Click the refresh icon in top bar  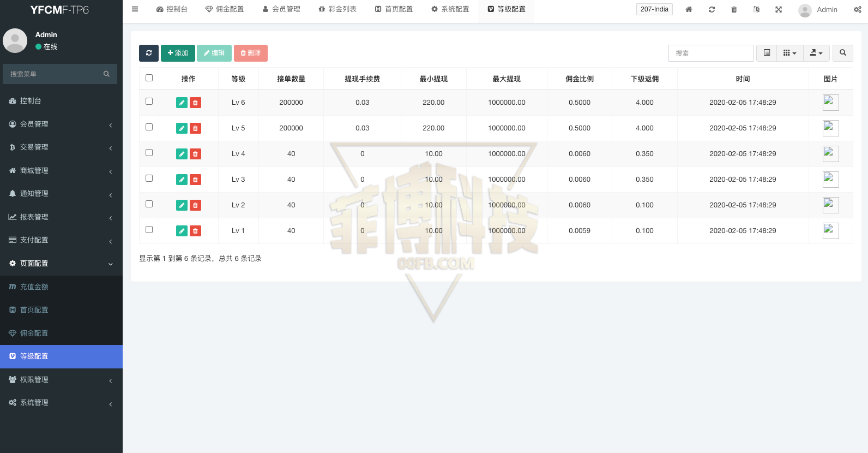712,9
